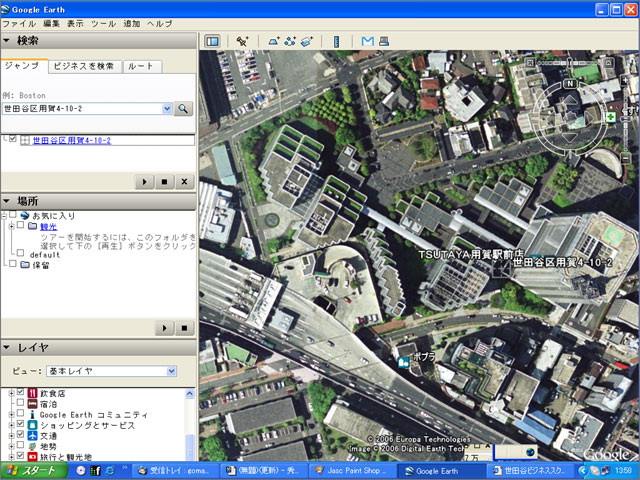Click the lodging (宿泊) layer icon
The height and width of the screenshot is (480, 640).
pos(32,404)
